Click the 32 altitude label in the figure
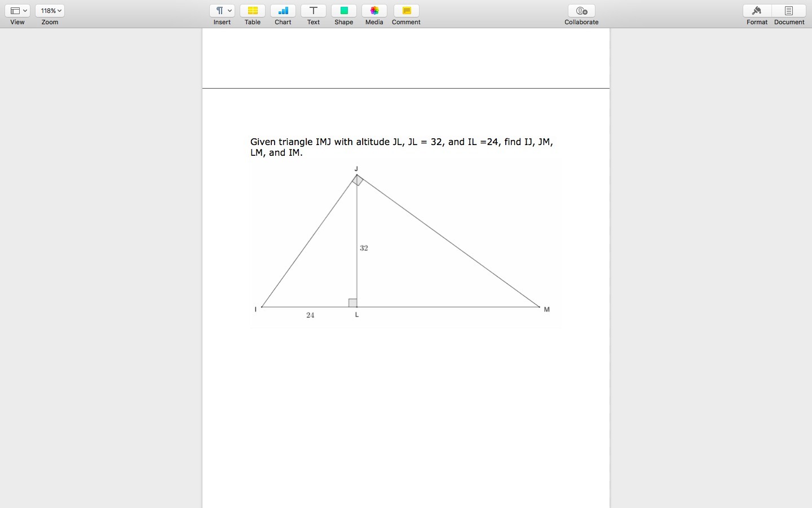 point(364,248)
